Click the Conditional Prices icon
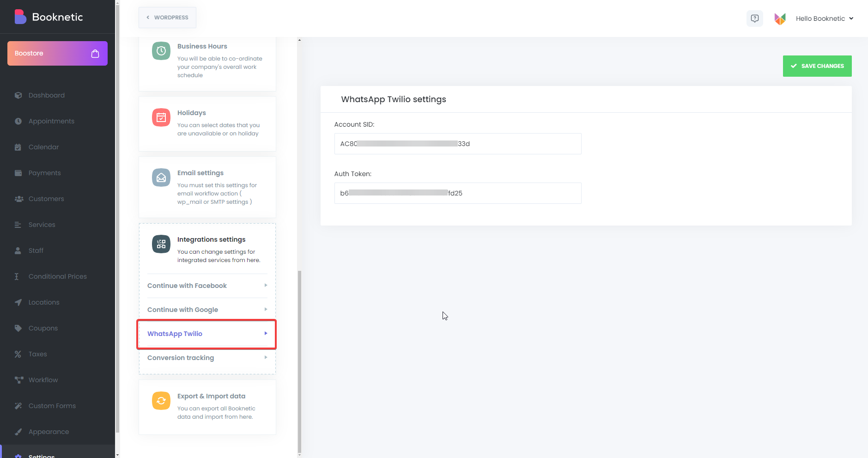868x458 pixels. click(x=17, y=276)
